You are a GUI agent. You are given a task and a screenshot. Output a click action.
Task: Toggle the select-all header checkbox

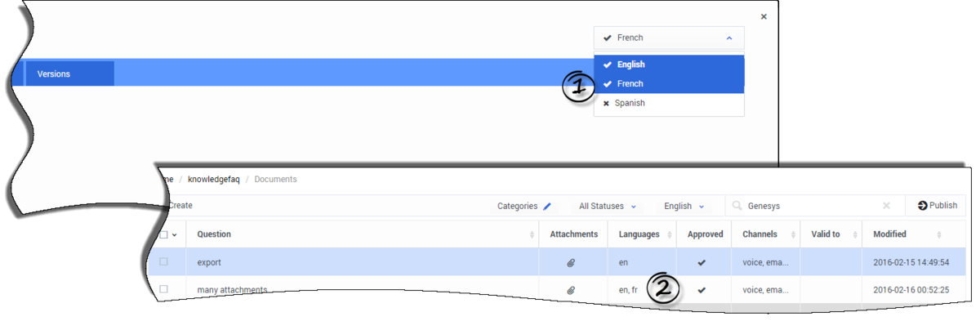click(x=163, y=234)
